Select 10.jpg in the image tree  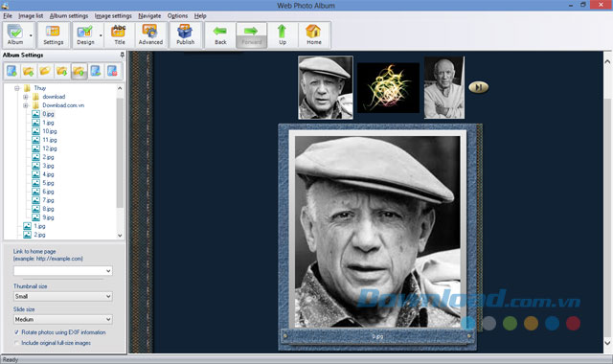click(x=50, y=131)
